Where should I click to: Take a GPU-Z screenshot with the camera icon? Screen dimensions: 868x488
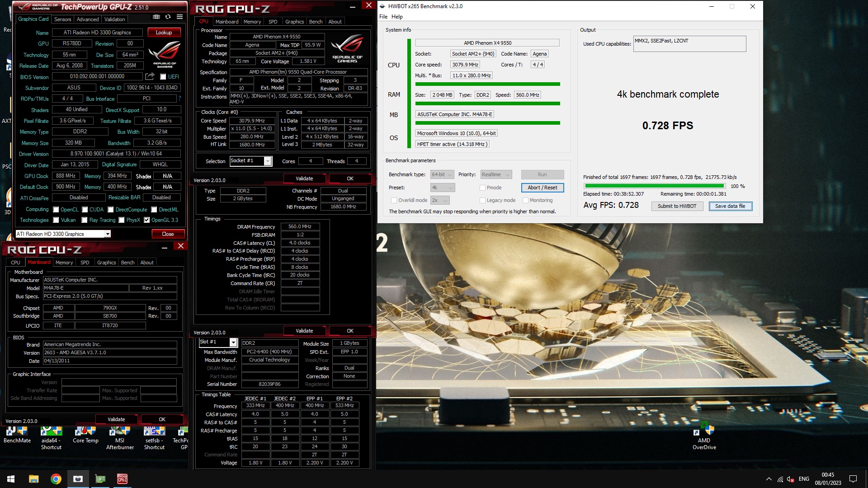[156, 17]
